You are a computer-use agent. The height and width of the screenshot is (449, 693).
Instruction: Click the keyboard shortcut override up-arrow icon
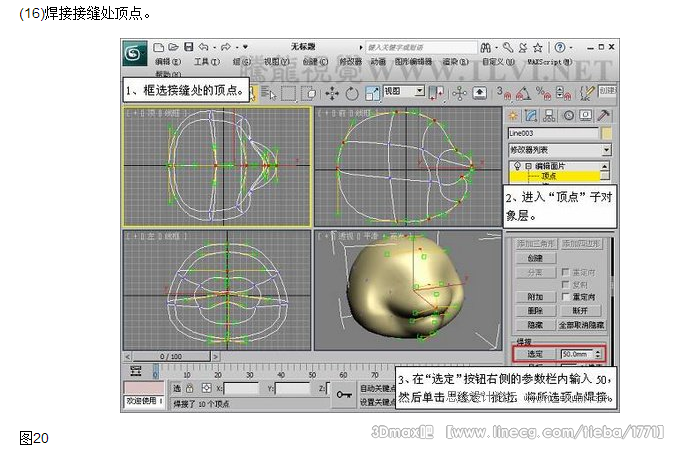[x=480, y=93]
